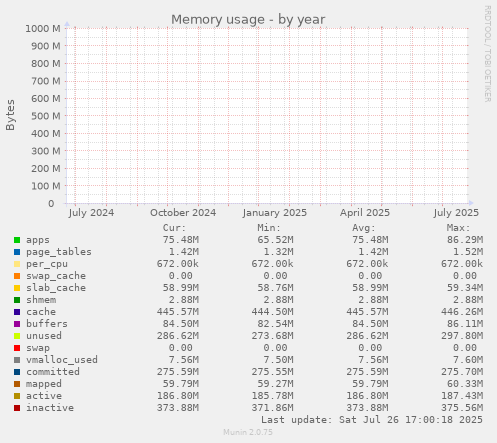Click the 'apps' legend label
Viewport: 497px width, 443px height.
coord(38,240)
